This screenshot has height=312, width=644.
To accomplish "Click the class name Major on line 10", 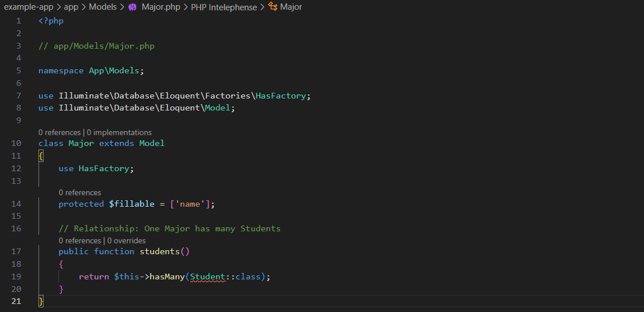I will (x=81, y=143).
